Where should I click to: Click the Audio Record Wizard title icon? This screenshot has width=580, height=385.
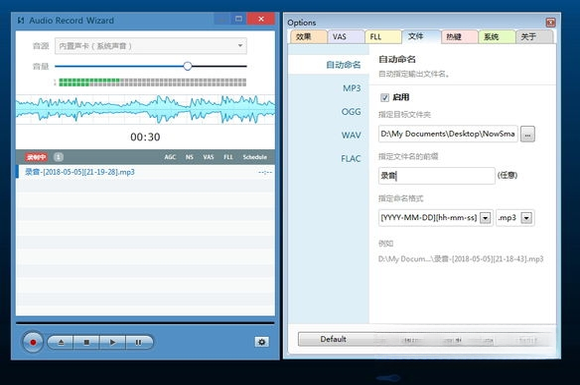click(21, 20)
